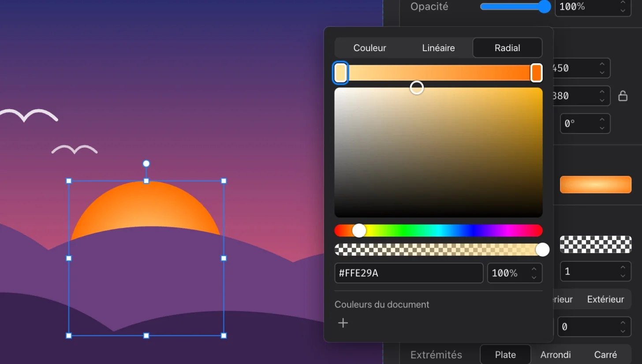Click bottom-right selection handle of sun shape
Image resolution: width=642 pixels, height=364 pixels.
224,336
